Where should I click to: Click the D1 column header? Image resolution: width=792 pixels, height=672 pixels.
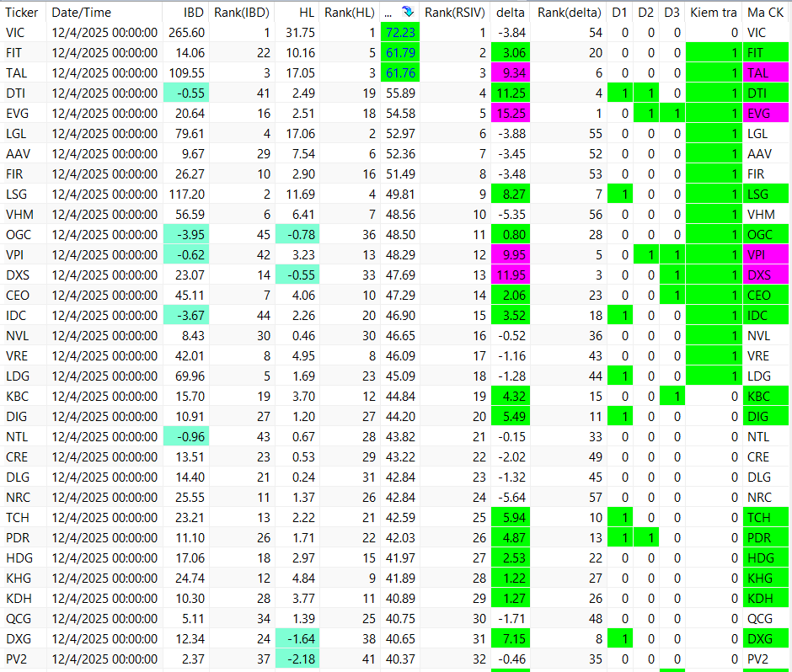pos(620,12)
